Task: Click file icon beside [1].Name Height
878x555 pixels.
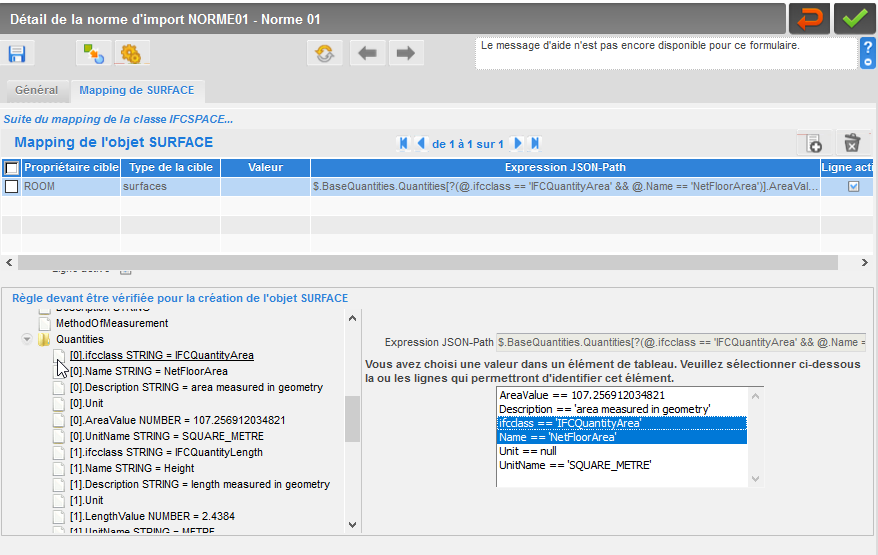Action: (58, 468)
